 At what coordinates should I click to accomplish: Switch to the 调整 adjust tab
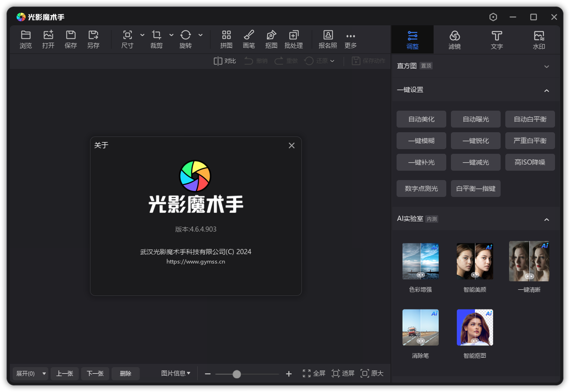tap(412, 40)
